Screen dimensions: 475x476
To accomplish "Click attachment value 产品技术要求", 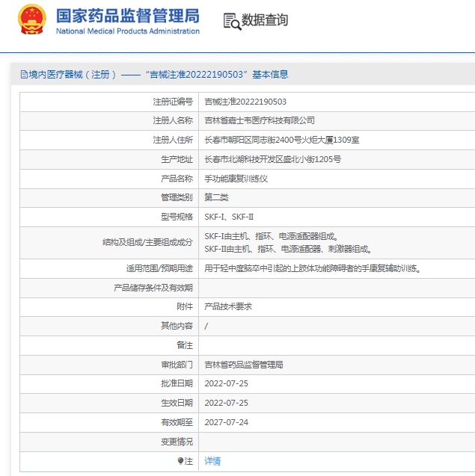I will pyautogui.click(x=228, y=306).
